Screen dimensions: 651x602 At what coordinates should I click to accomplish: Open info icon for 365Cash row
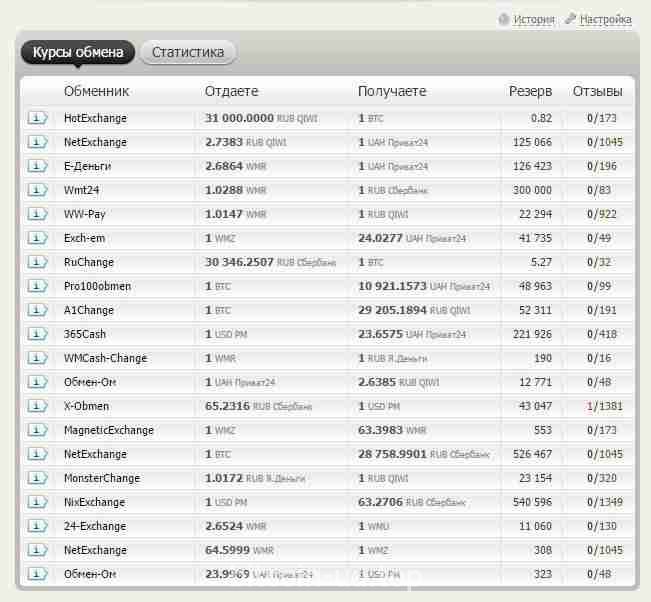coord(37,334)
